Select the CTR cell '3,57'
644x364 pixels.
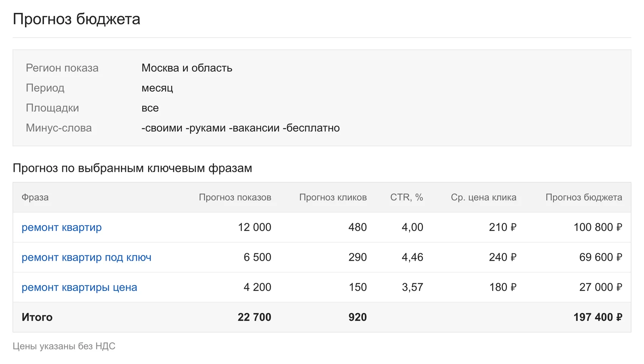coord(412,287)
